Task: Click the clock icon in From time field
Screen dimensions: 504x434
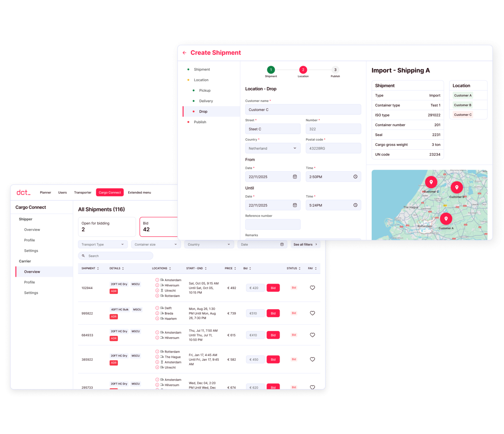Action: pyautogui.click(x=355, y=177)
